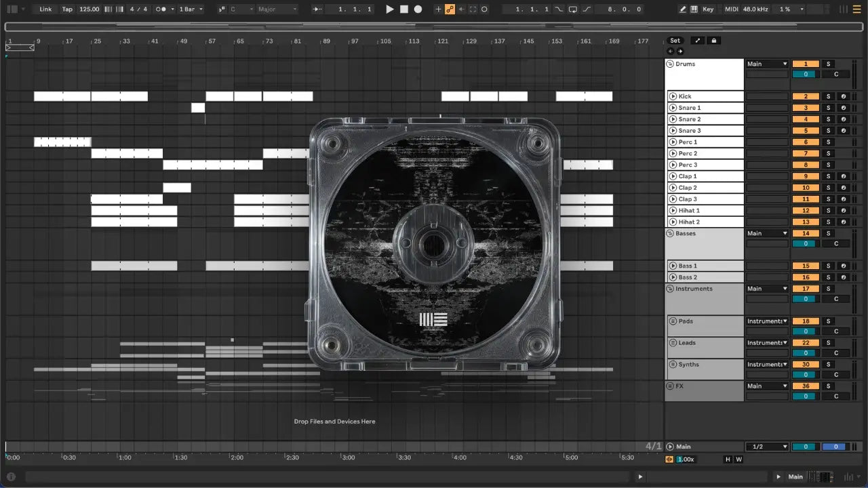
Task: Arm the Hihat 2 track for recording
Action: [843, 222]
